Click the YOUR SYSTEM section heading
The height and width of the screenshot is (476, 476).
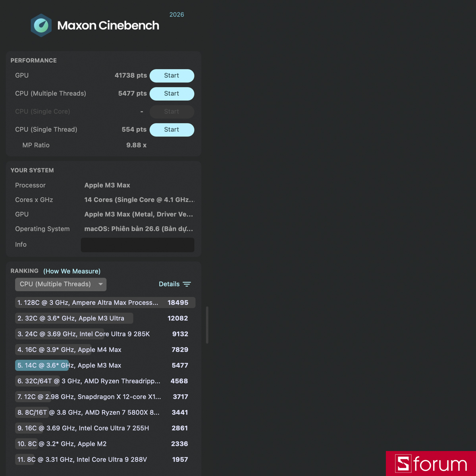click(x=32, y=171)
